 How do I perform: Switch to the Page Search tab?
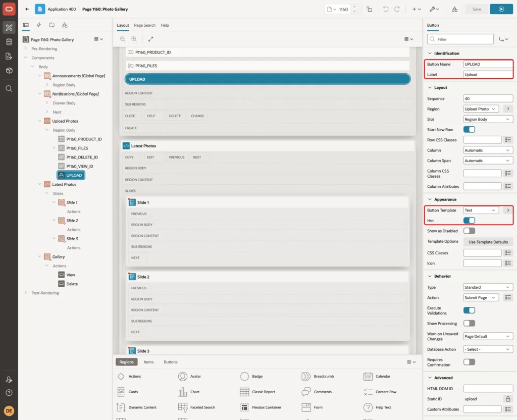point(144,25)
